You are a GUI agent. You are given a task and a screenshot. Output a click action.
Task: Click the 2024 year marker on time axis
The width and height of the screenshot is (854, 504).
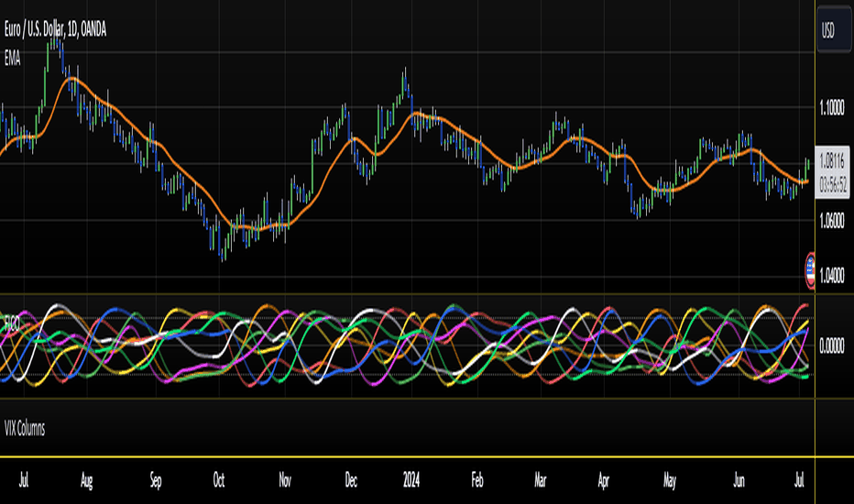point(411,480)
